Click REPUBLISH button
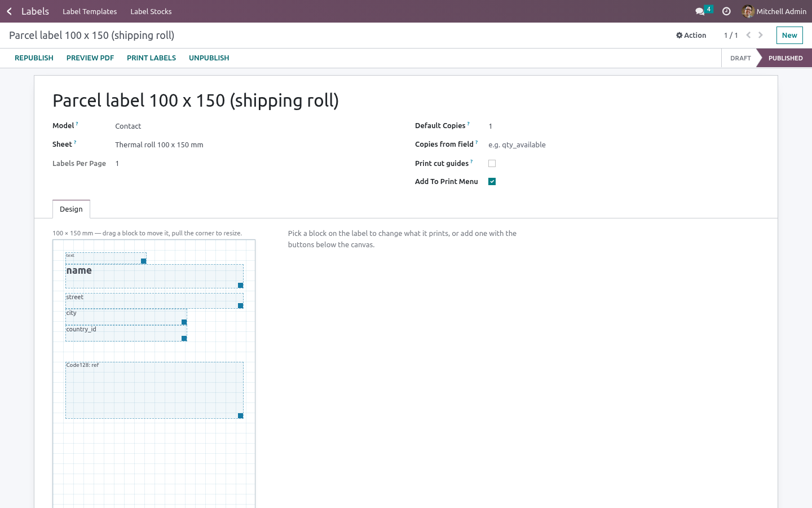 pyautogui.click(x=34, y=58)
